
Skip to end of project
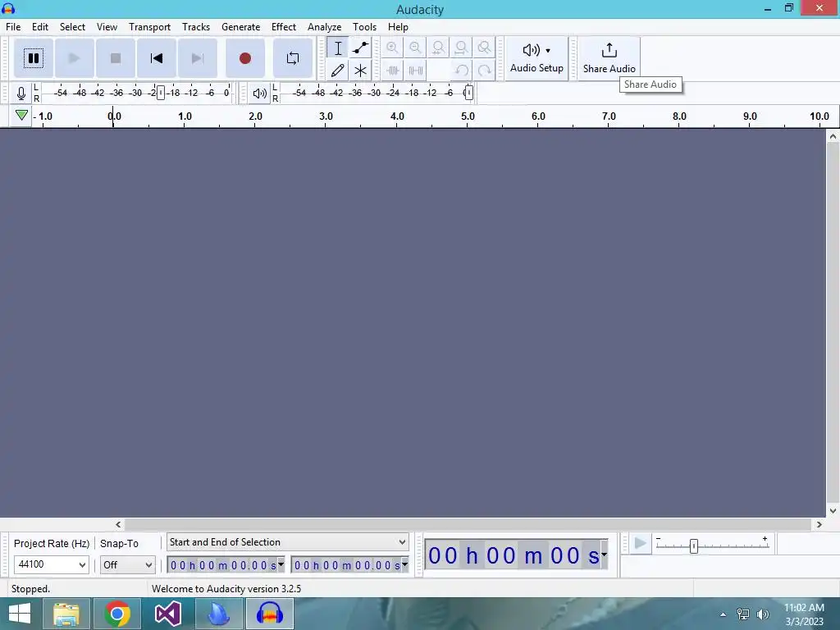tap(198, 58)
